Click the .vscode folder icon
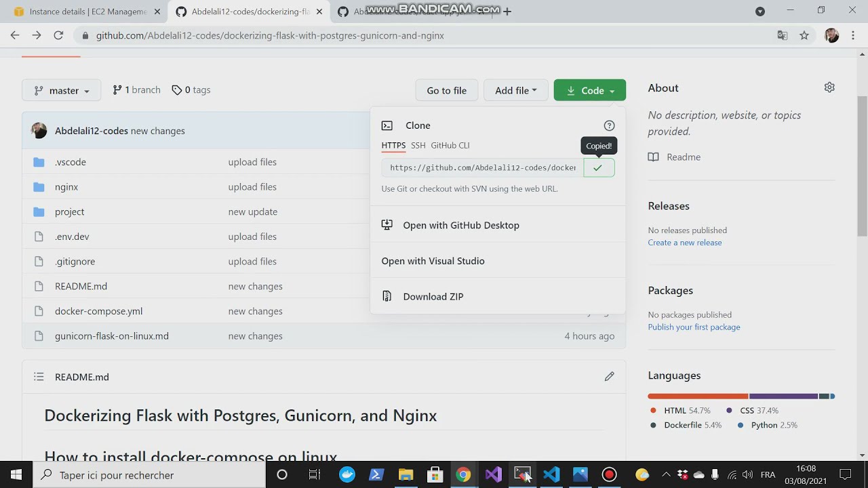 pos(39,162)
